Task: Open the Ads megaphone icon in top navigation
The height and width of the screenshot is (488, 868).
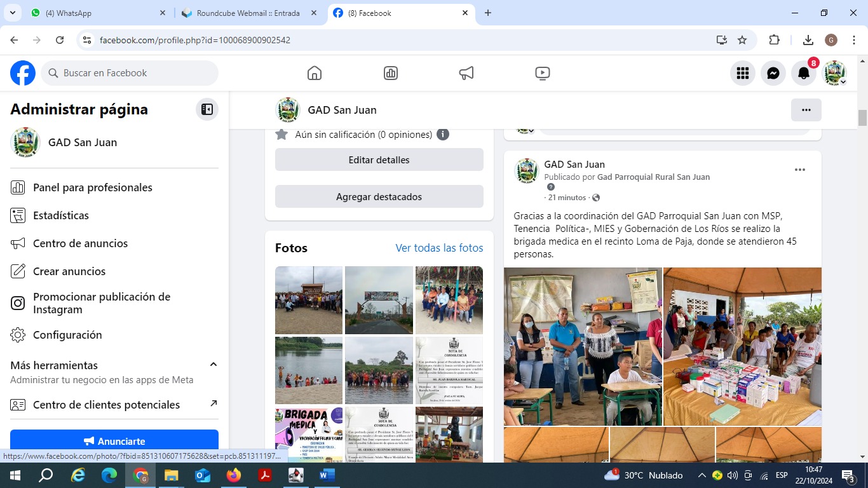Action: [x=466, y=73]
